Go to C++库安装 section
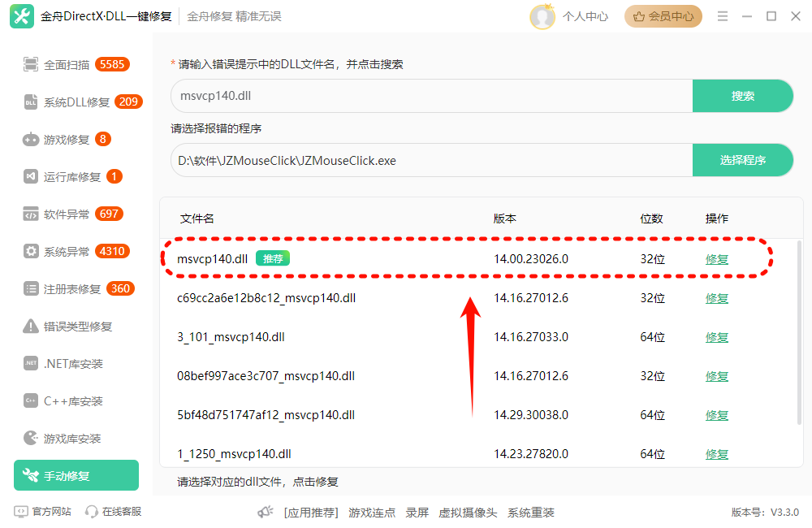 click(x=76, y=401)
